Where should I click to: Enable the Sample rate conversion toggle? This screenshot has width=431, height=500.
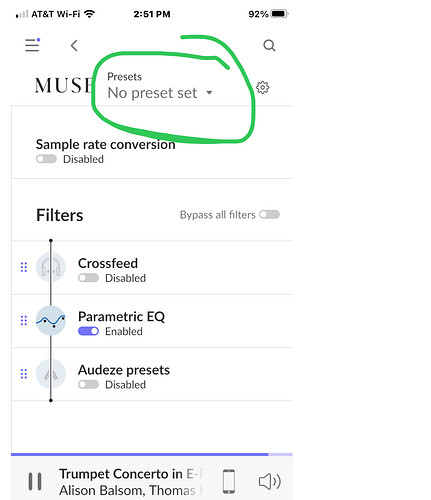tap(46, 159)
